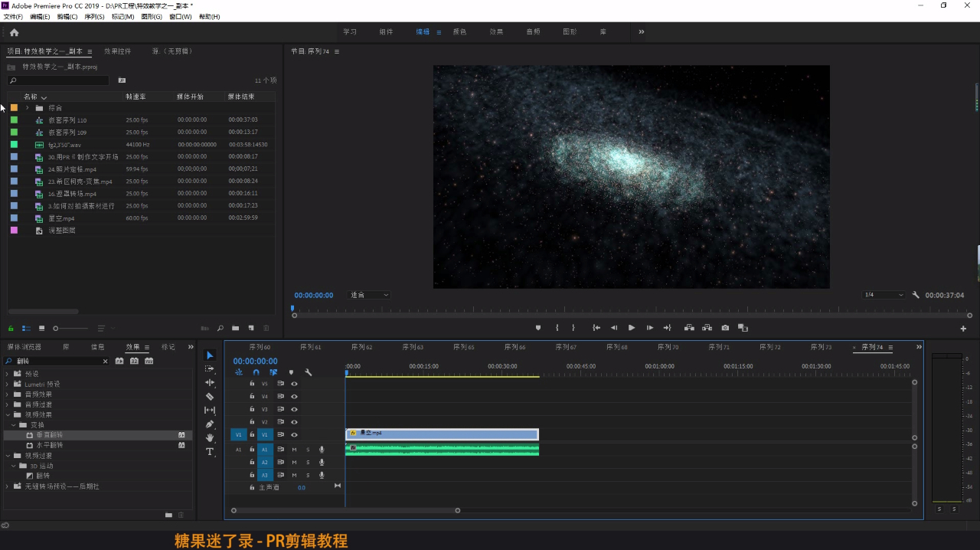Add a marker in the timeline header
Screen dimensions: 980x550
coord(291,372)
